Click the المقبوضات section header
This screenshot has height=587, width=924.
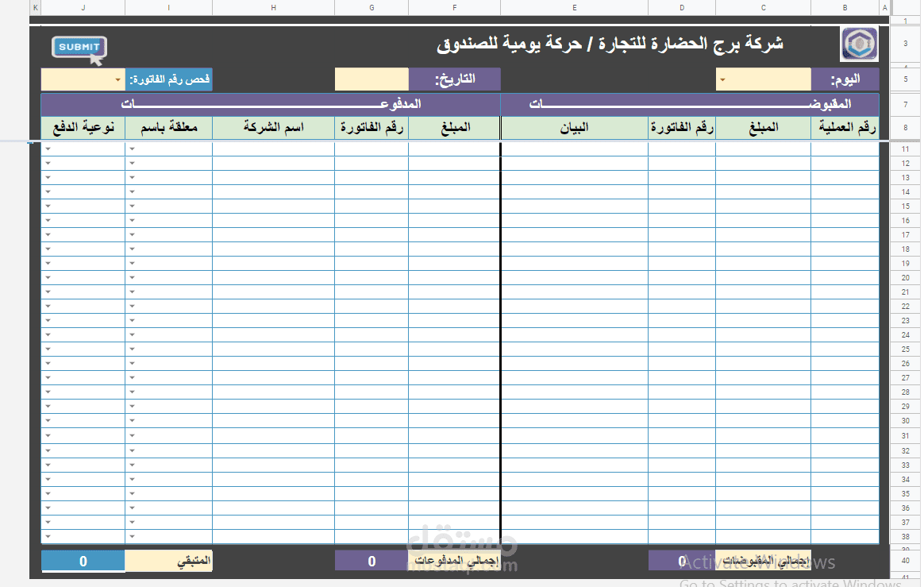pyautogui.click(x=690, y=104)
